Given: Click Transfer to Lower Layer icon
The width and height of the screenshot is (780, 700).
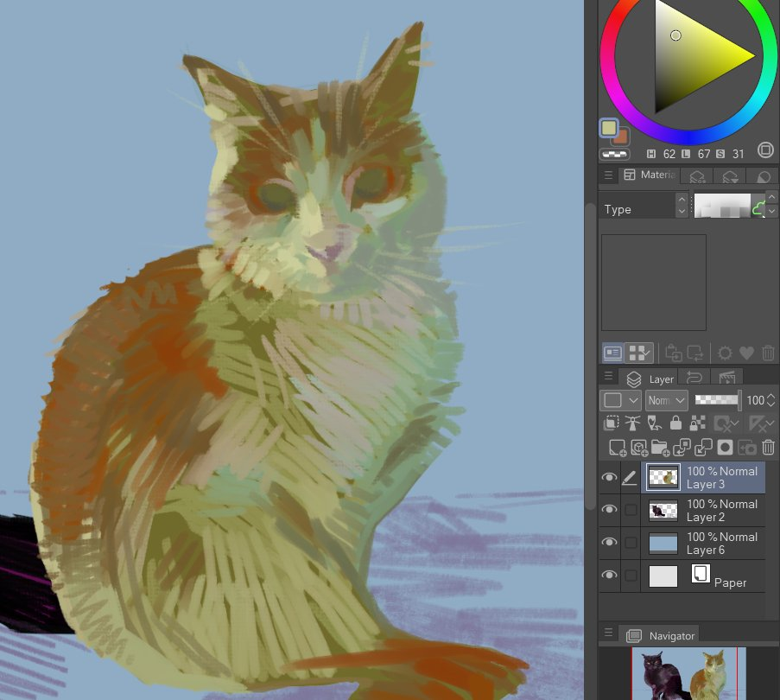Looking at the screenshot, I should 682,448.
